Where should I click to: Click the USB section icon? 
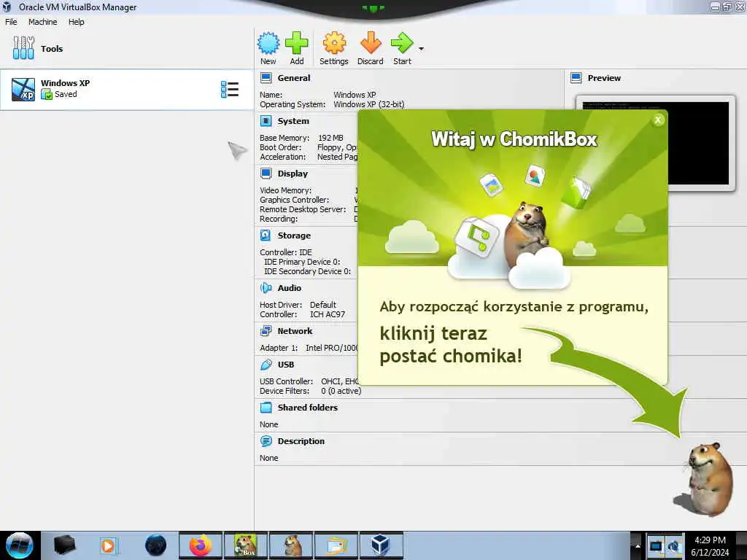coord(266,365)
